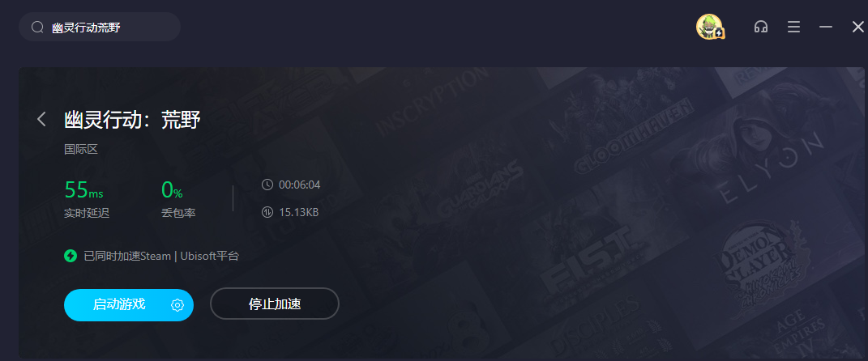Minimize the accelerator window
Viewport: 868px width, 361px height.
(826, 27)
